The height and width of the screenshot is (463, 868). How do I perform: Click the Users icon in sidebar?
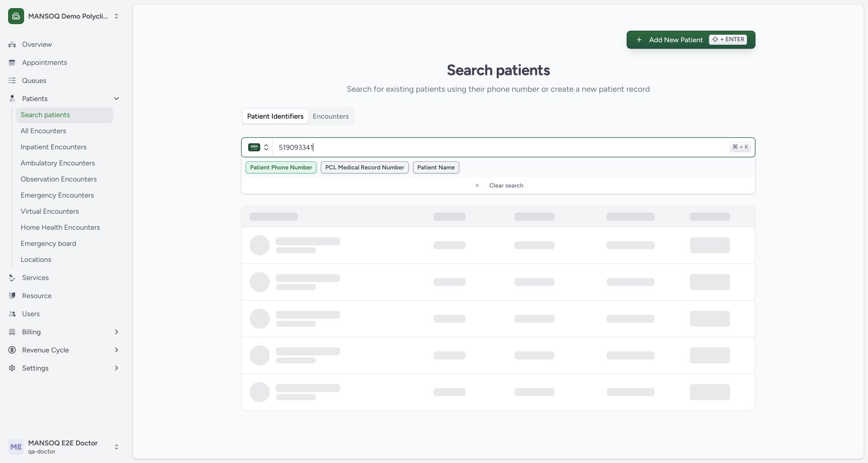pyautogui.click(x=12, y=314)
